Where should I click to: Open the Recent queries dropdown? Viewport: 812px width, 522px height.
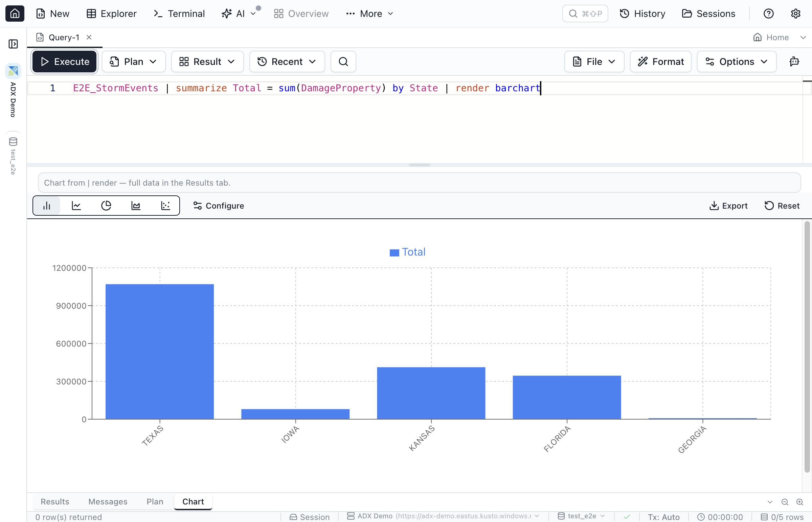pos(287,62)
